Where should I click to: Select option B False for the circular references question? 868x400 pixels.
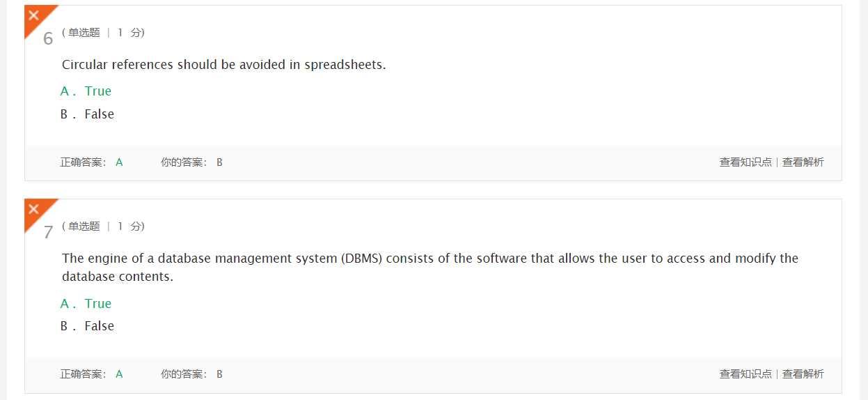click(x=87, y=114)
